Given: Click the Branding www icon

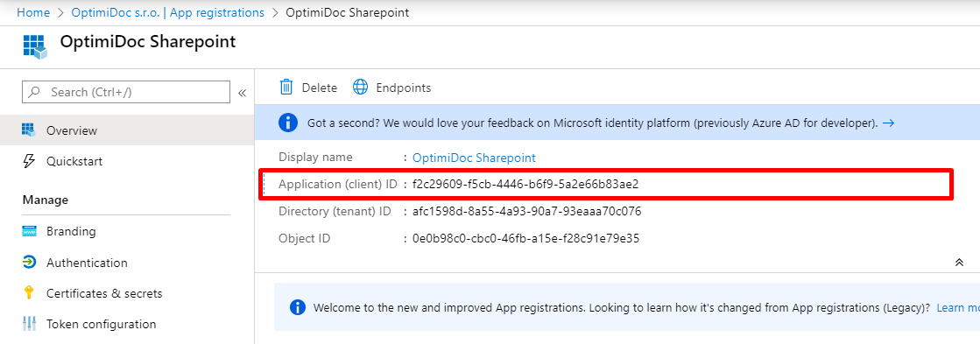Looking at the screenshot, I should pyautogui.click(x=29, y=232).
